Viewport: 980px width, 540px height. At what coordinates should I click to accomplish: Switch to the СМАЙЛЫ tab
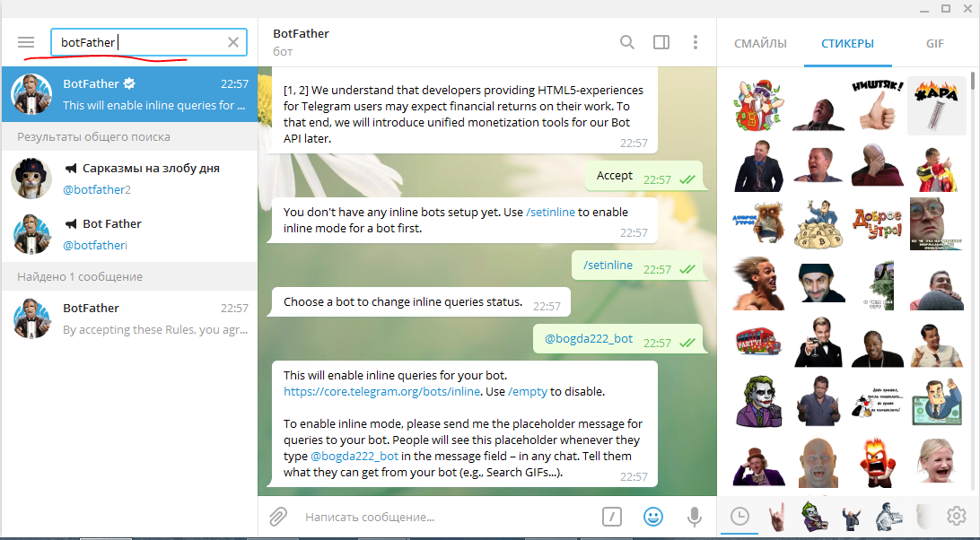[x=760, y=44]
